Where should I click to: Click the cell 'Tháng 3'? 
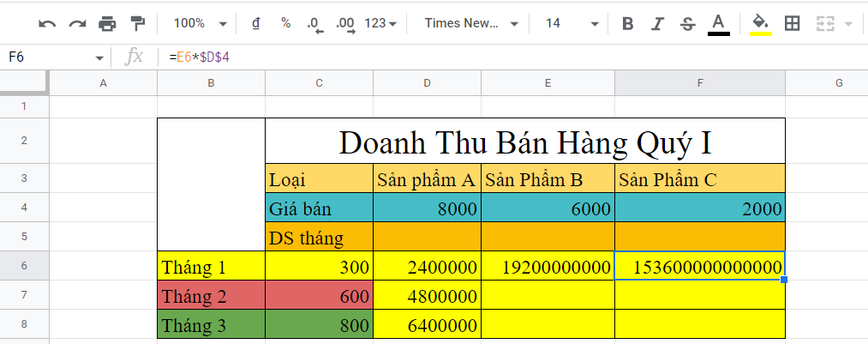(211, 324)
